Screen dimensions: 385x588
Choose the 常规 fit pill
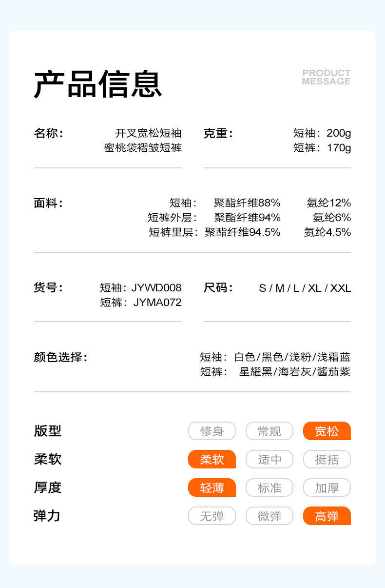coord(269,431)
